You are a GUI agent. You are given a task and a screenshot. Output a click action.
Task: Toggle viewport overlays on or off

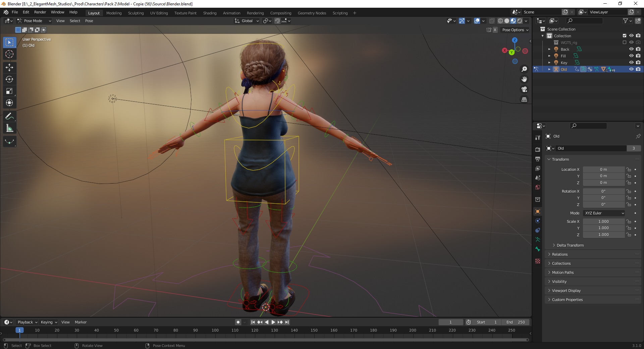coord(477,21)
